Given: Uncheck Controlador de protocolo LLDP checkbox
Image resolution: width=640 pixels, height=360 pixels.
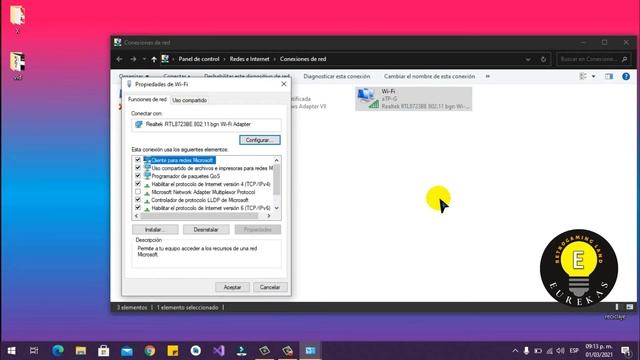Looking at the screenshot, I should click(x=138, y=200).
